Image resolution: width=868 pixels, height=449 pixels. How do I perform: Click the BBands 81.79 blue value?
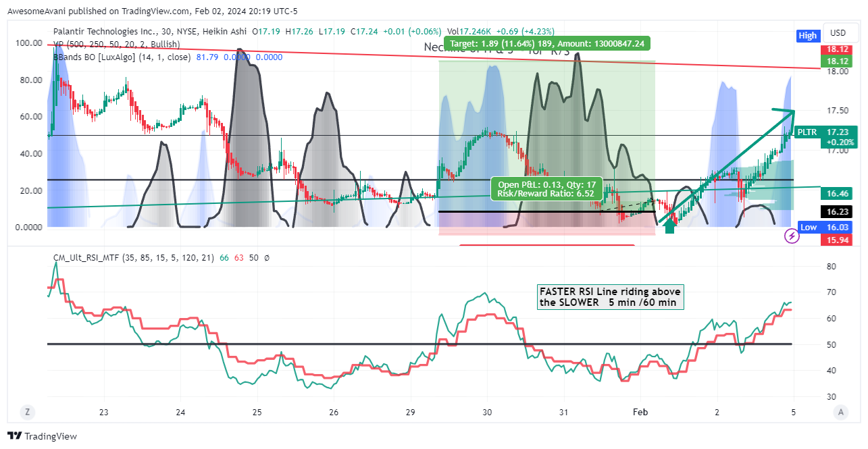[207, 57]
